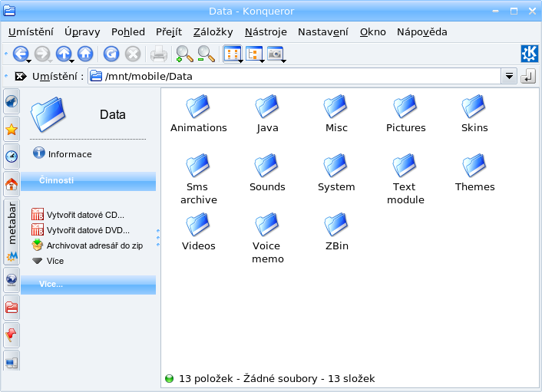542x392 pixels.
Task: Click the /mnt/mobile/Data location field
Action: (295, 76)
